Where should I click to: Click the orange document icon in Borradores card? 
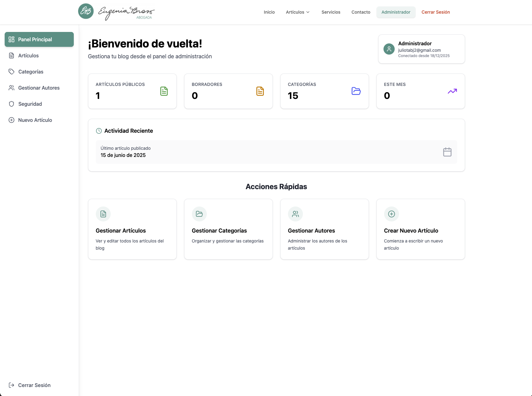tap(260, 91)
